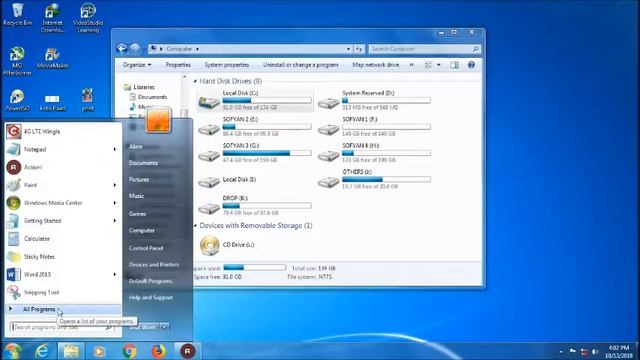Open 4G LTE Wingle from Start menu
This screenshot has height=360, width=640.
[x=63, y=131]
